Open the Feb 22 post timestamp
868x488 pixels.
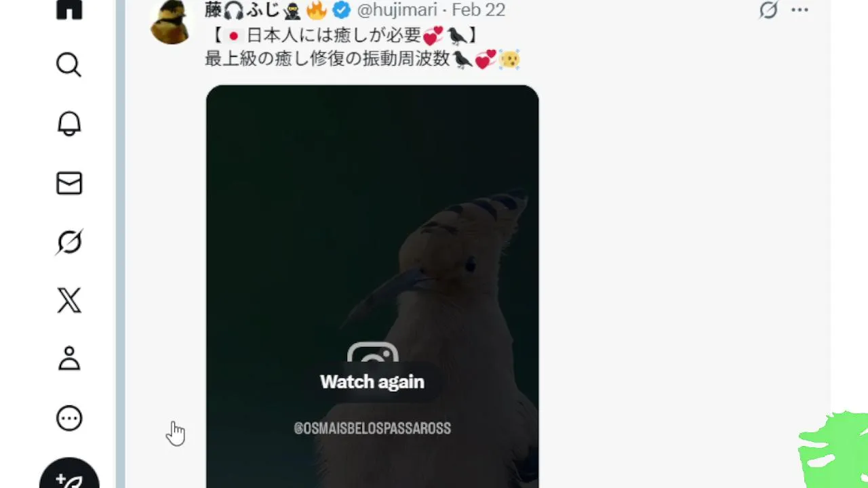click(x=478, y=10)
